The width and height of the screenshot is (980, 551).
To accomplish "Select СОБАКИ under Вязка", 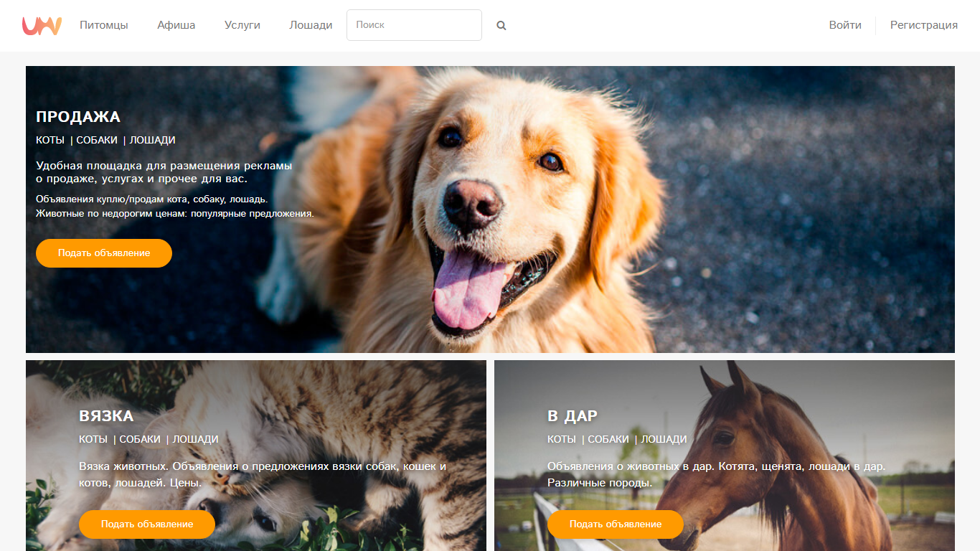I will 140,440.
